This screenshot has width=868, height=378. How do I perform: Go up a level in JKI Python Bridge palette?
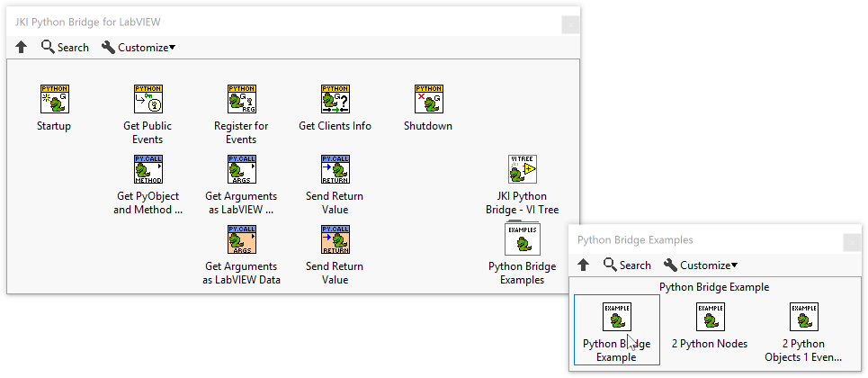point(21,47)
